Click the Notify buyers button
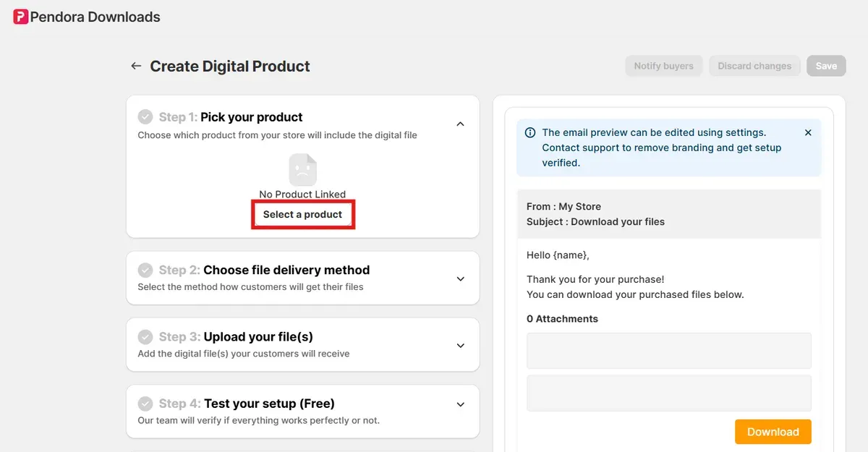 (x=663, y=65)
